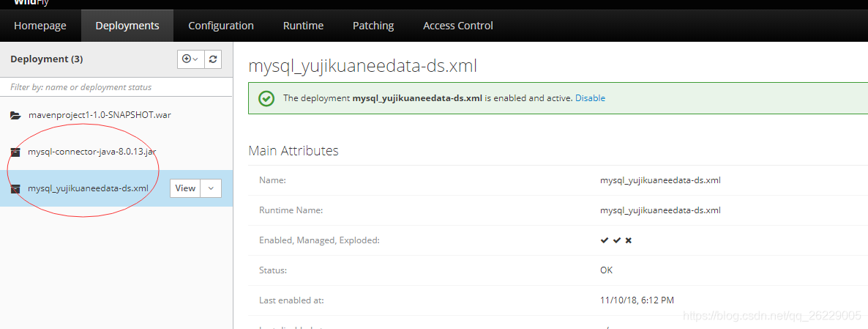Viewport: 868px width, 329px height.
Task: Click the Runtime Name attribute value
Action: [x=660, y=210]
